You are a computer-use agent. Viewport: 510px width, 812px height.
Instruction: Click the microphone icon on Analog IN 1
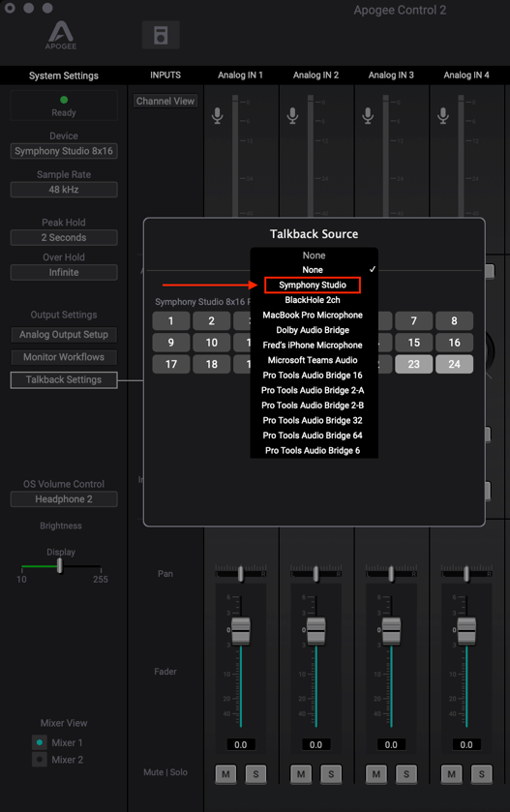pyautogui.click(x=218, y=115)
